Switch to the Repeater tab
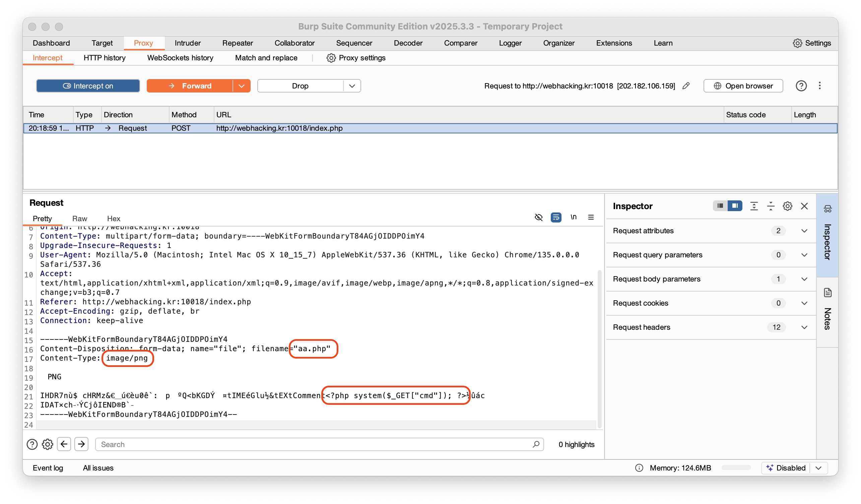Viewport: 861px width, 504px height. [x=238, y=43]
